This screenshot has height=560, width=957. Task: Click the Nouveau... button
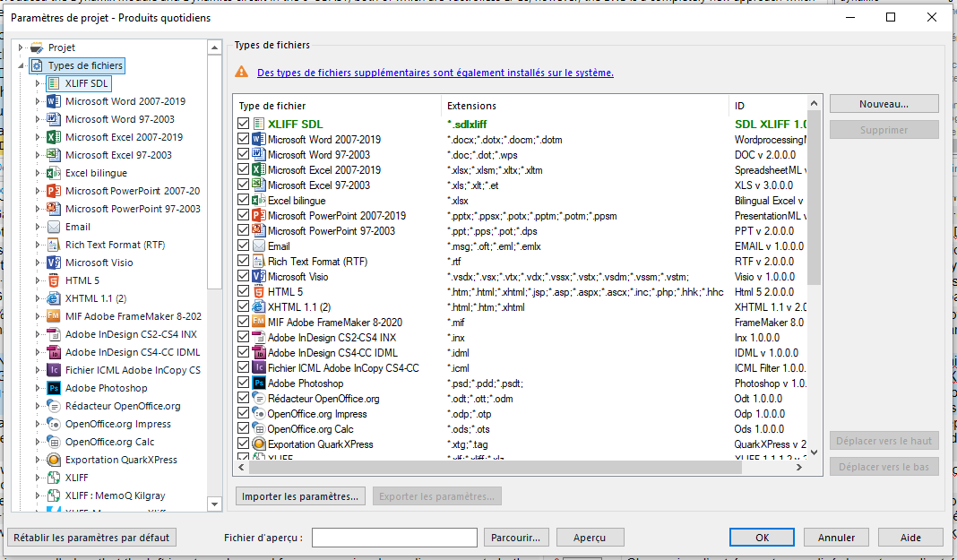point(884,104)
